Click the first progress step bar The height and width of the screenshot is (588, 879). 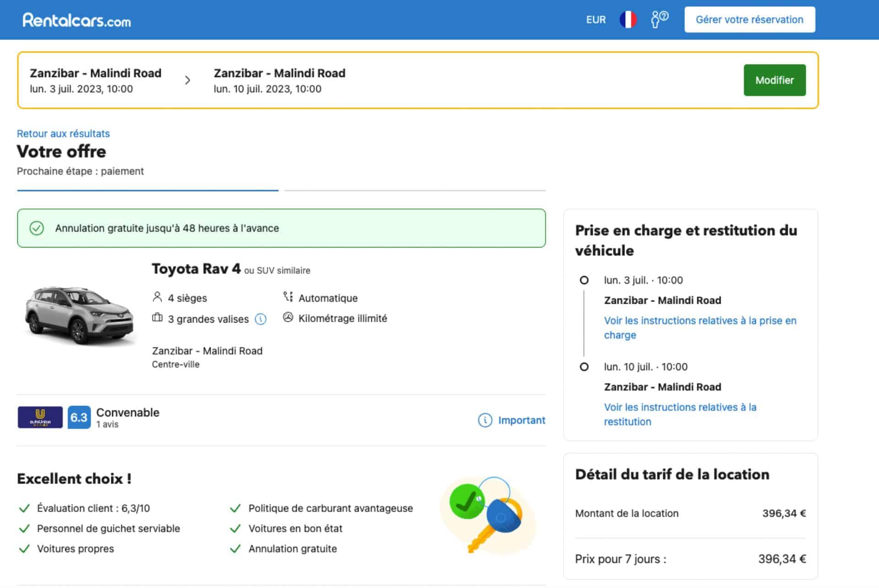147,190
